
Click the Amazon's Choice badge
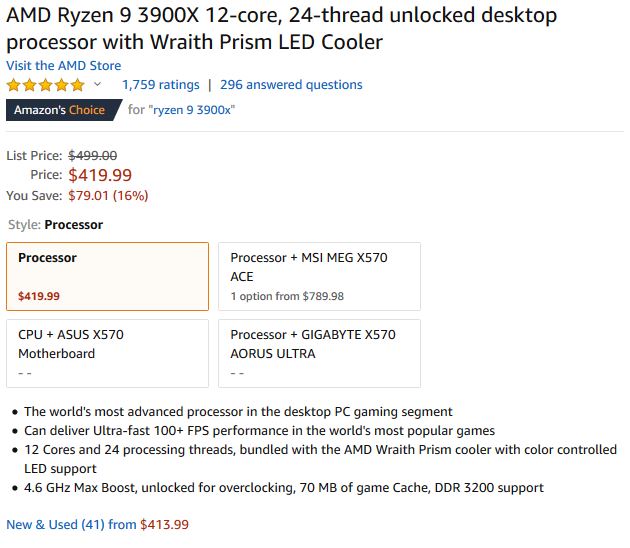click(x=60, y=110)
